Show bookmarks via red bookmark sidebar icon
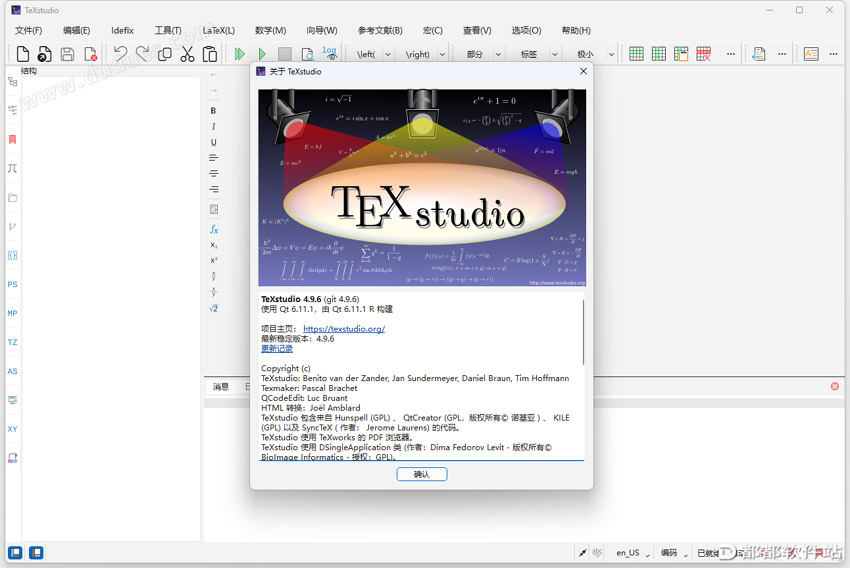The height and width of the screenshot is (568, 850). tap(12, 139)
